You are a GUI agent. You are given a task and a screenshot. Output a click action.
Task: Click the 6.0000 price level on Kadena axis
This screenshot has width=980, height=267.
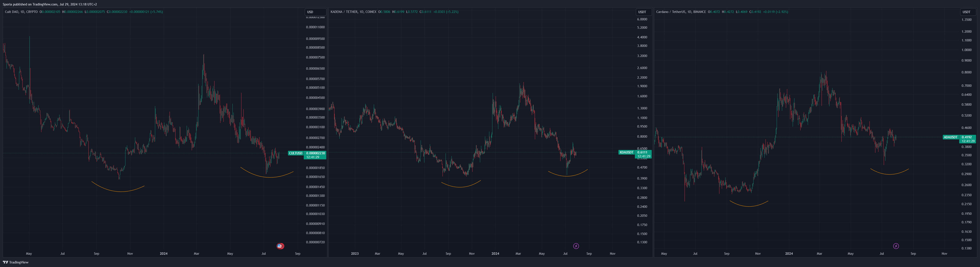click(642, 19)
